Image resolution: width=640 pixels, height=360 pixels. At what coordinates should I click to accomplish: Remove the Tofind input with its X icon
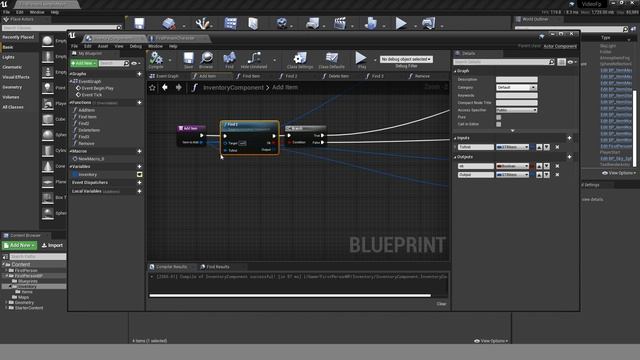point(557,147)
